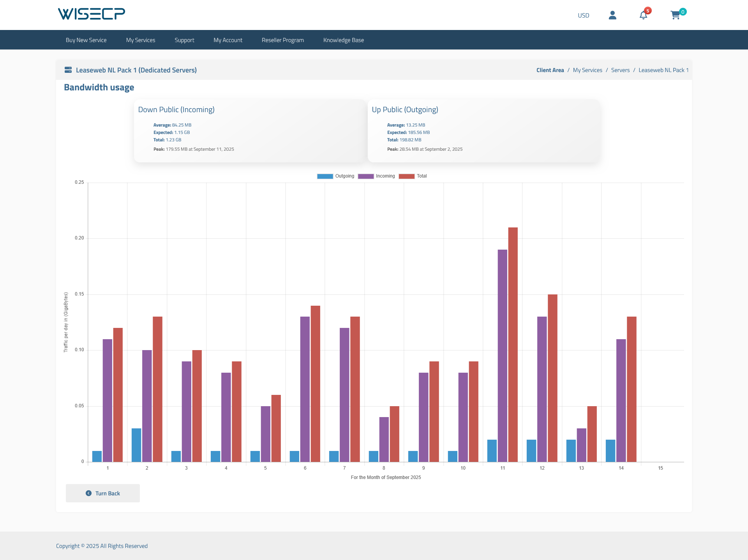
Task: Open the notifications bell
Action: (643, 15)
